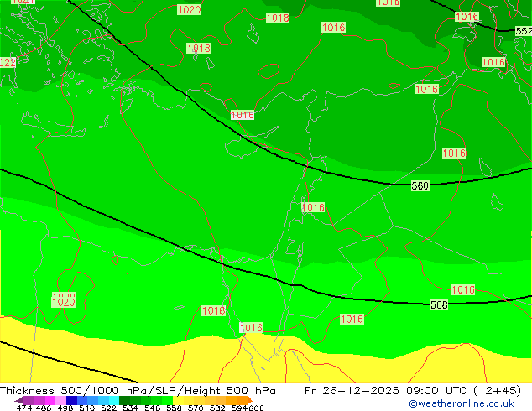
Task: Click the 1016 label directly above 568
Action: (463, 290)
